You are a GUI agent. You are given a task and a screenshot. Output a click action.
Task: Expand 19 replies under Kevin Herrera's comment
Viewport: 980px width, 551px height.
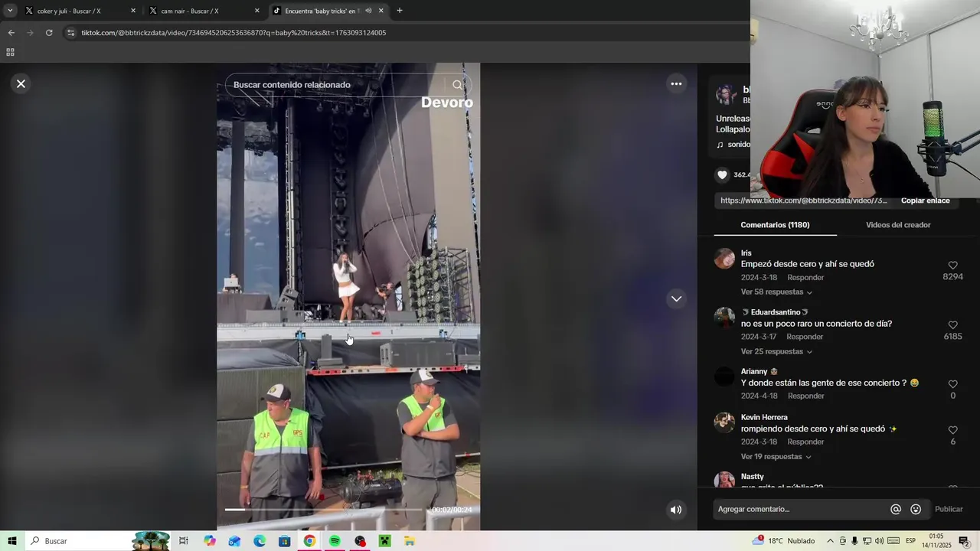point(776,457)
